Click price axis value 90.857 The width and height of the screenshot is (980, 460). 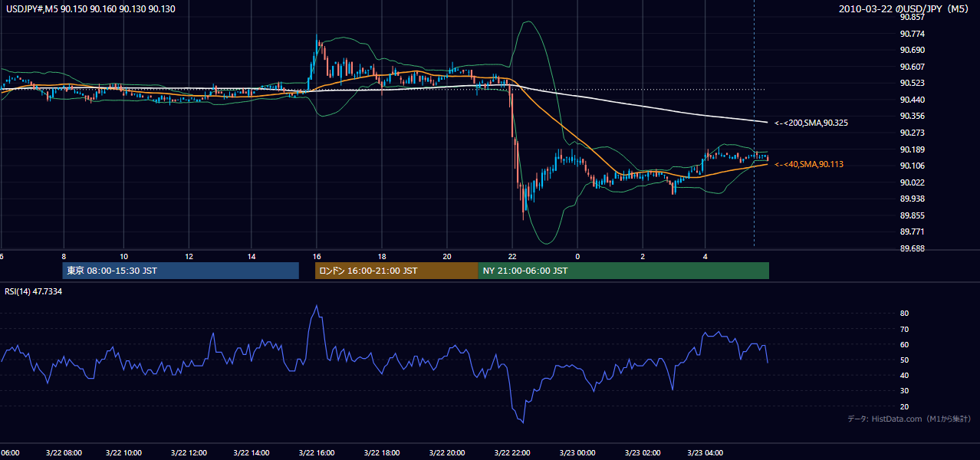(912, 17)
